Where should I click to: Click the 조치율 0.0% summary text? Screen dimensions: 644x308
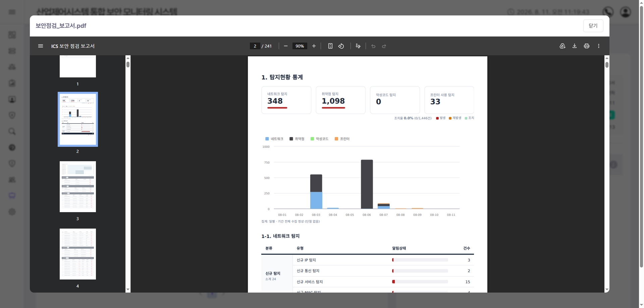413,118
